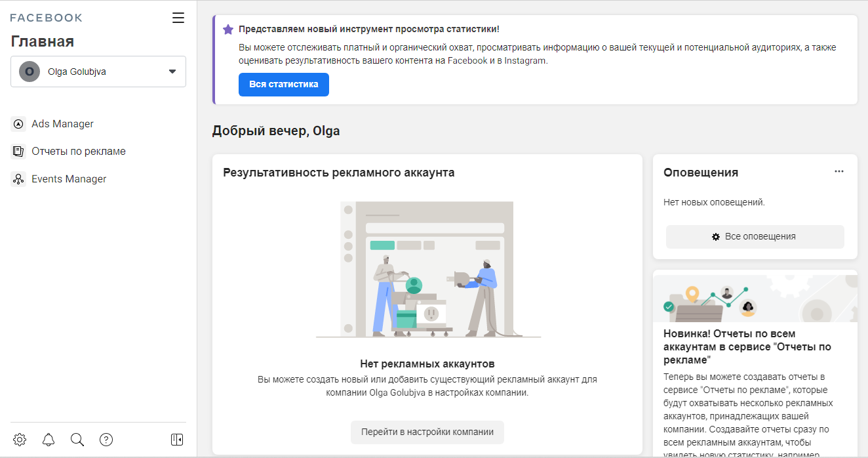Screen dimensions: 868x458
Task: Click the reports announcement card illustration
Action: [755, 299]
